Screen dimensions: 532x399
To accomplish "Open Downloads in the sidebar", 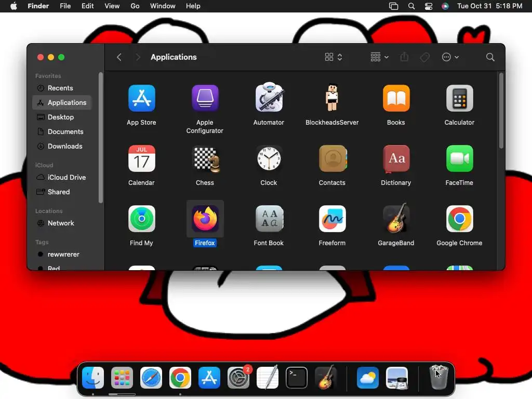I will click(62, 146).
